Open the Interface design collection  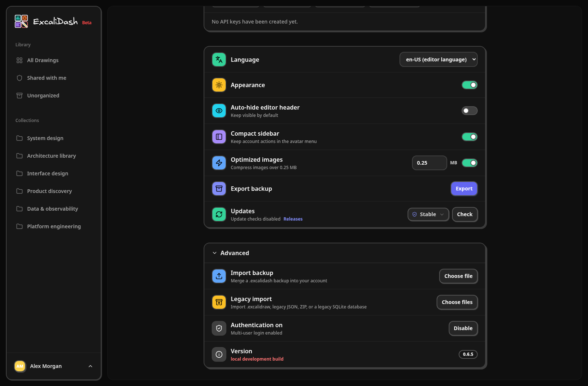coord(54,174)
